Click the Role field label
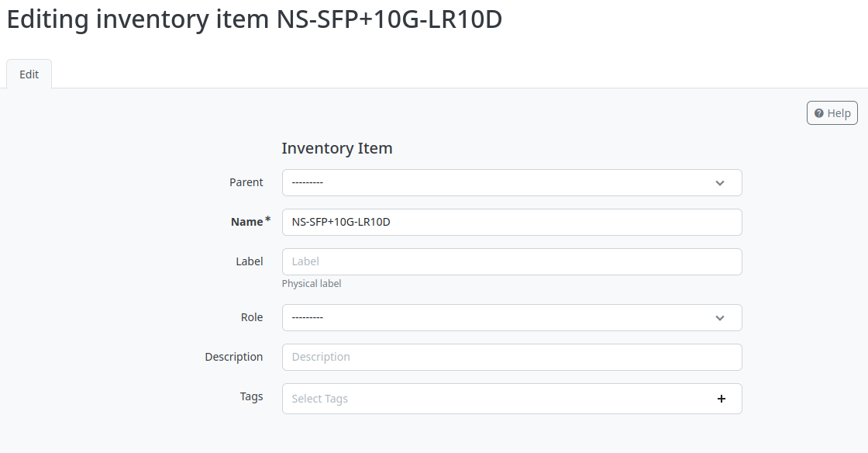The image size is (868, 453). 252,317
